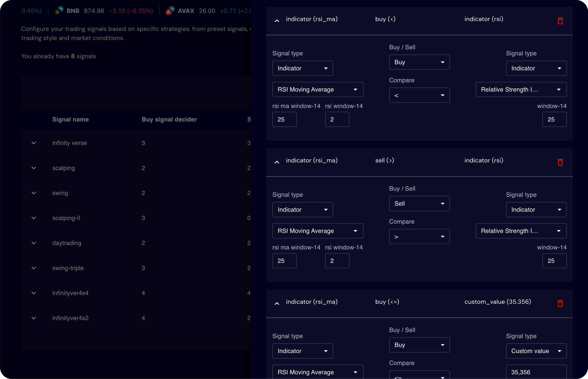Screen dimensions: 588x379
Task: Expand the scalping-II signal row
Action: click(34, 218)
